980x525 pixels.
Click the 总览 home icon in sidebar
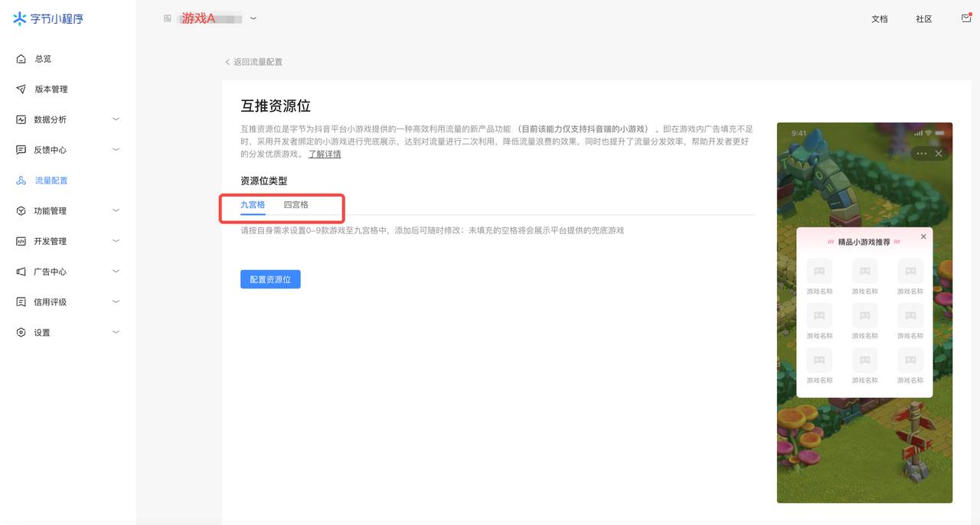21,59
